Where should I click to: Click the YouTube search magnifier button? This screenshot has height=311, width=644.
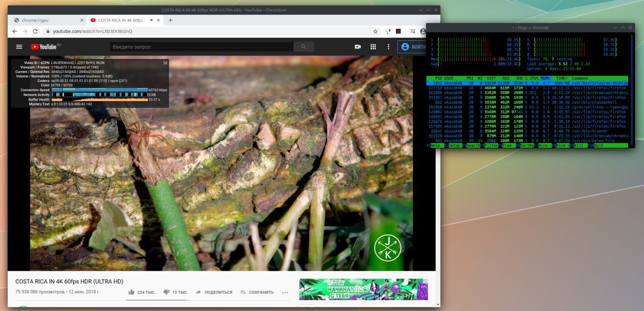click(303, 46)
